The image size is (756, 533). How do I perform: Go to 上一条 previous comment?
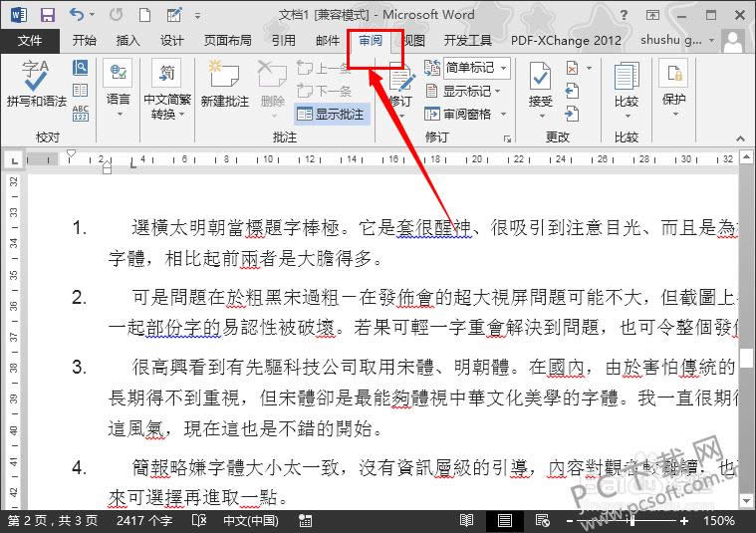(324, 68)
